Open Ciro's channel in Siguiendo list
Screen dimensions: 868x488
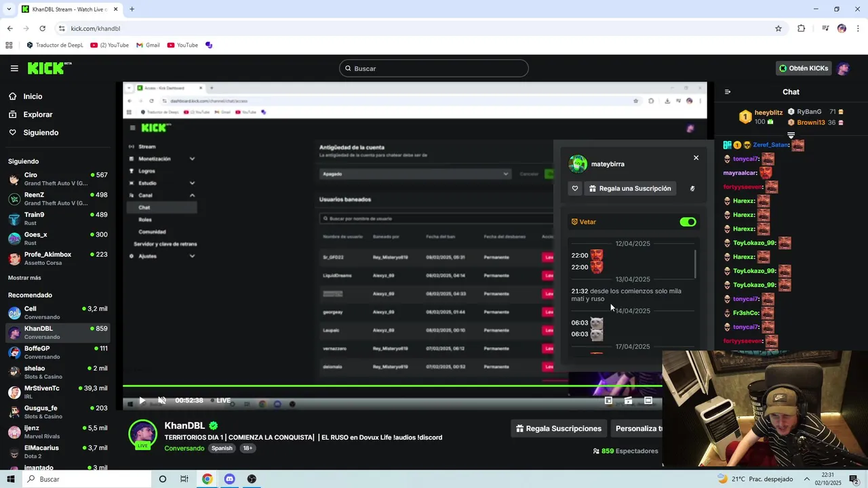pos(58,179)
